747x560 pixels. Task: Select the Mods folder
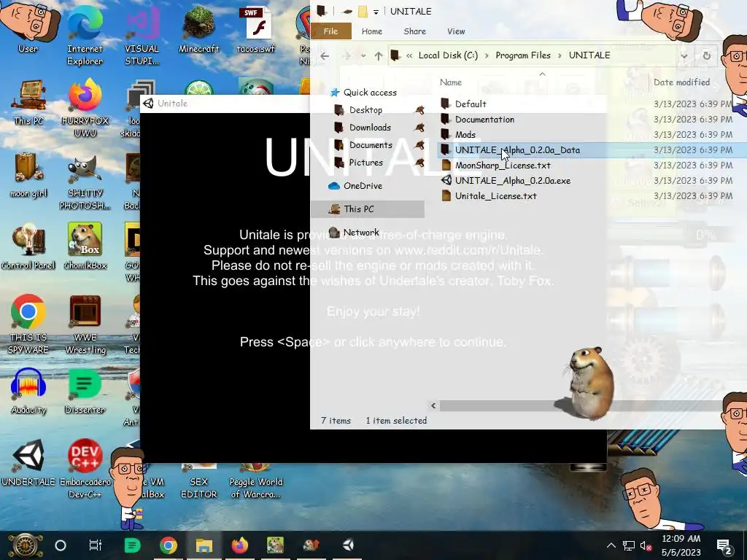[x=465, y=135]
